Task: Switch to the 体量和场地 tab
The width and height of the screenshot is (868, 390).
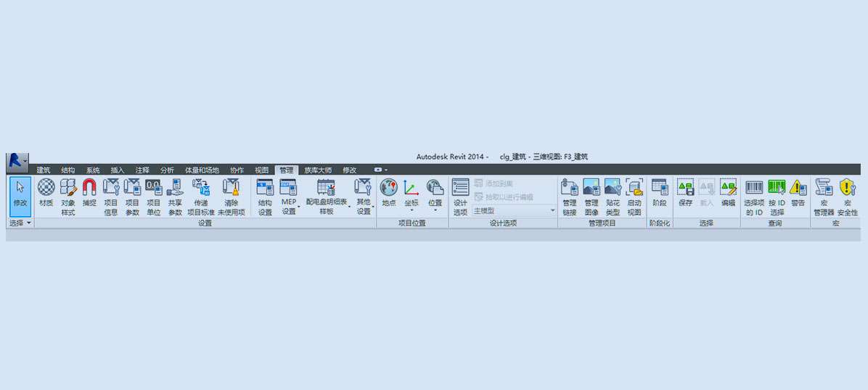Action: click(202, 170)
